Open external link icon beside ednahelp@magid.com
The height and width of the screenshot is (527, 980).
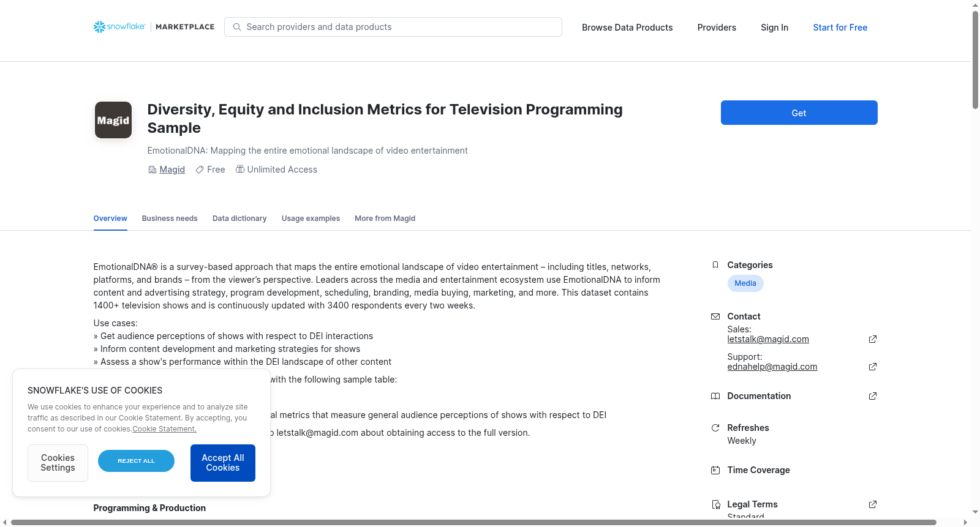click(x=873, y=367)
